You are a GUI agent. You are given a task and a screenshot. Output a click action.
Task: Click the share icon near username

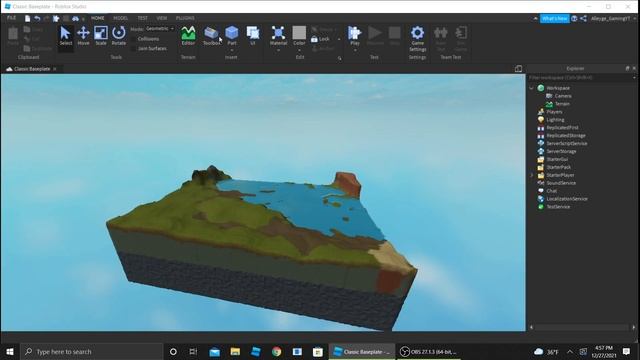pyautogui.click(x=583, y=18)
